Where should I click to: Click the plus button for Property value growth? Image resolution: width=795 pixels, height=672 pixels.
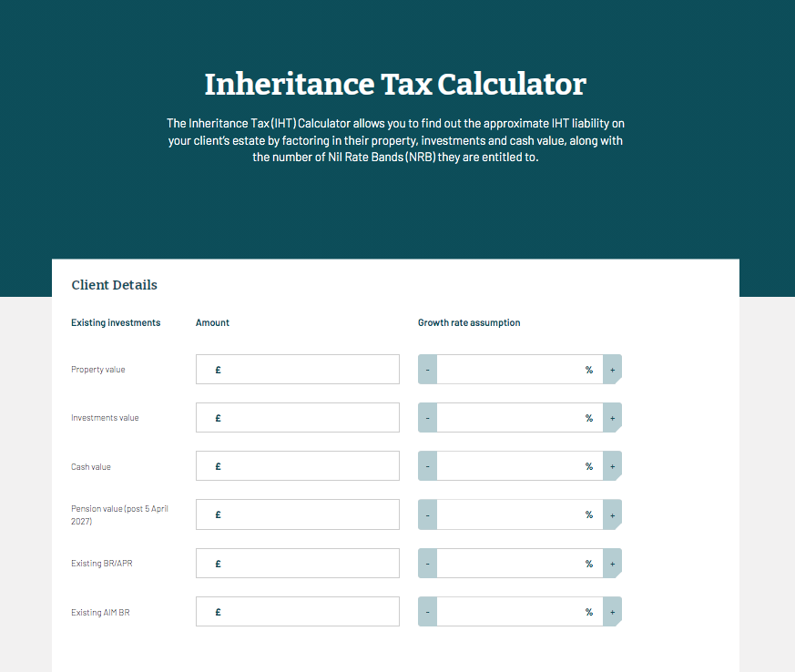pyautogui.click(x=612, y=370)
